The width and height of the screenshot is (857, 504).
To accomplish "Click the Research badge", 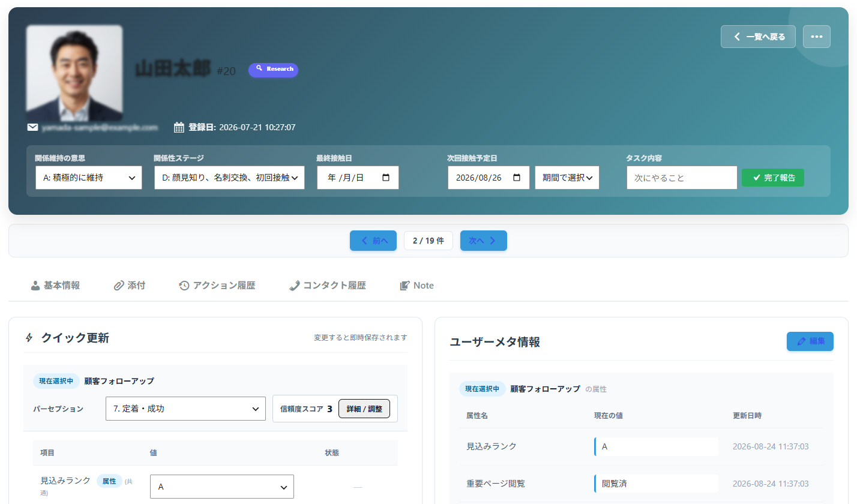I will [x=274, y=70].
